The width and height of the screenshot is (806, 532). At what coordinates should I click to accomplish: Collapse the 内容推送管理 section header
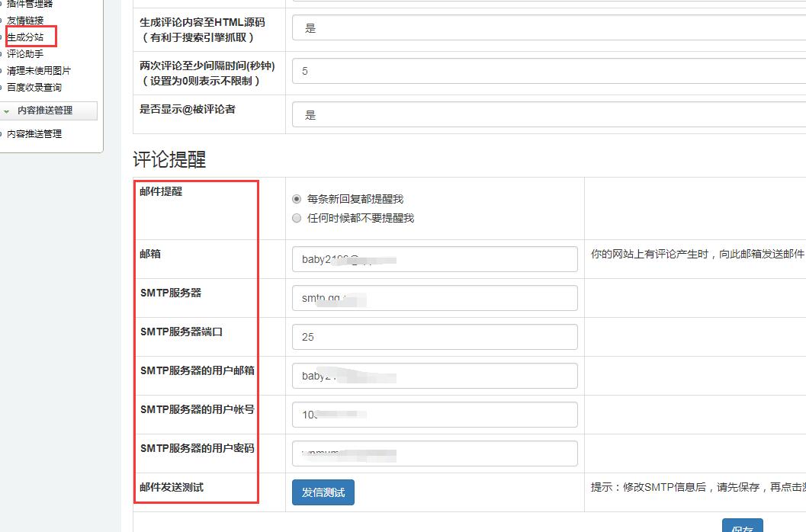48,111
